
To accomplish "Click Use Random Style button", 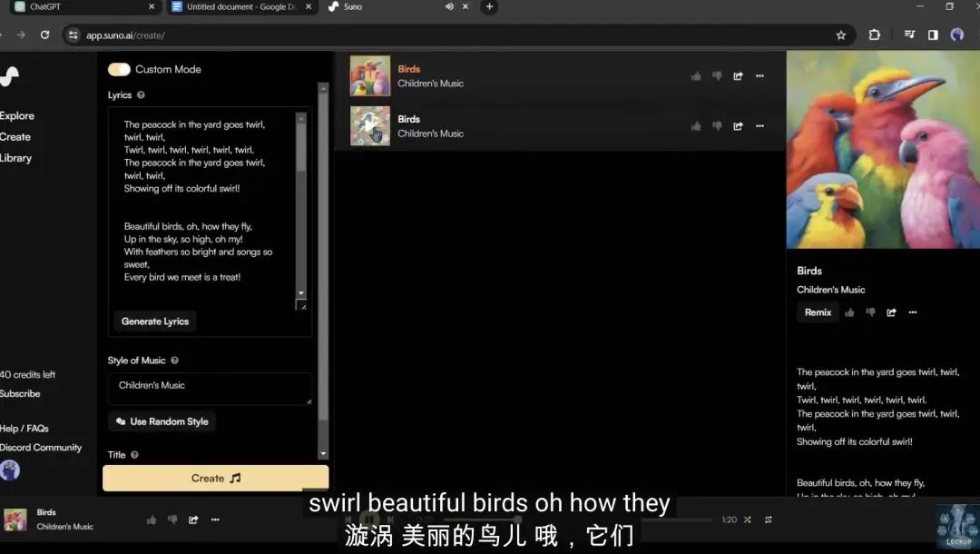I will (162, 421).
